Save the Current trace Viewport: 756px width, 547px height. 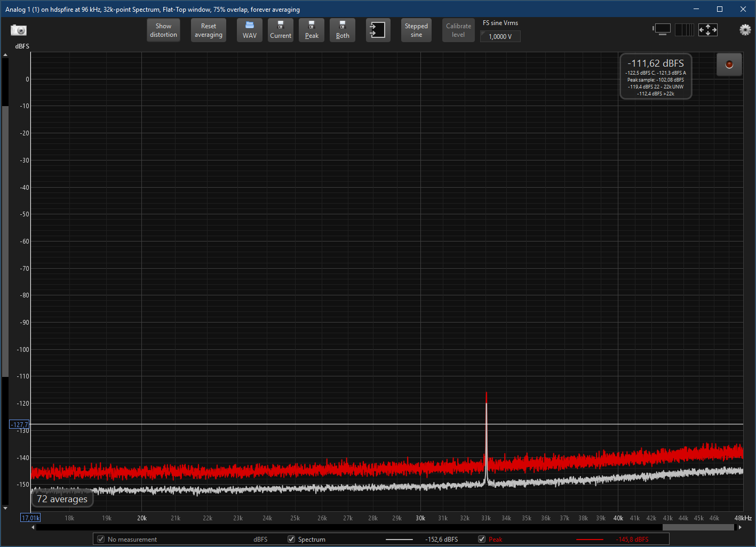(281, 30)
